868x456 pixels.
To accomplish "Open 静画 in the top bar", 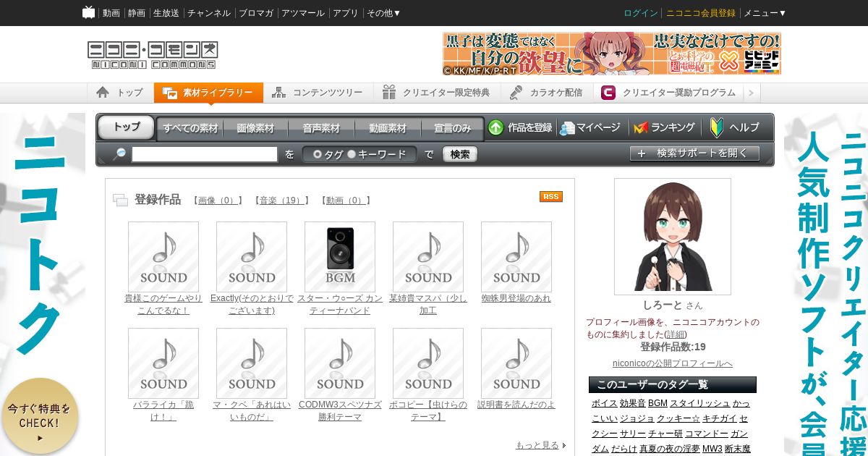I will pyautogui.click(x=137, y=13).
